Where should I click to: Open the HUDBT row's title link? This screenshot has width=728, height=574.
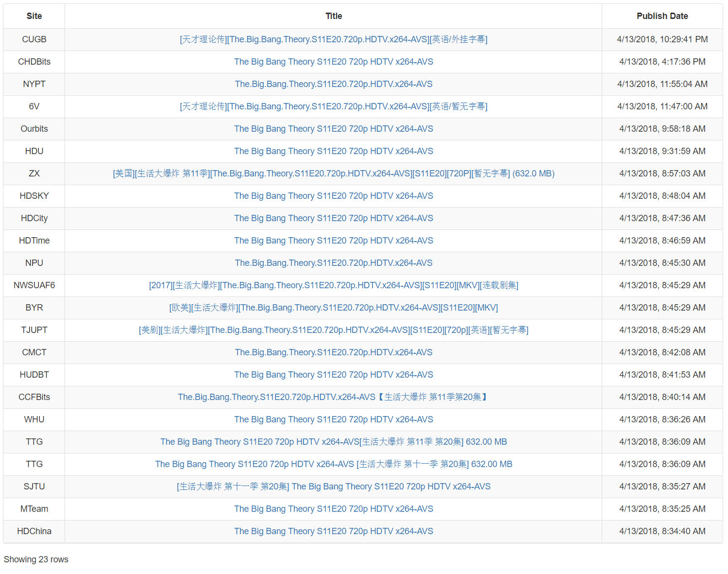pos(334,375)
